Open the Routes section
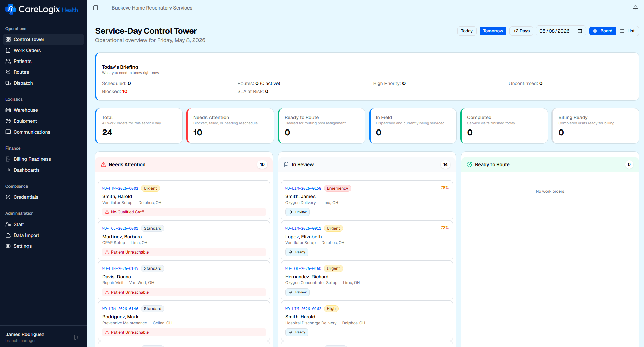644x347 pixels. pyautogui.click(x=43, y=72)
